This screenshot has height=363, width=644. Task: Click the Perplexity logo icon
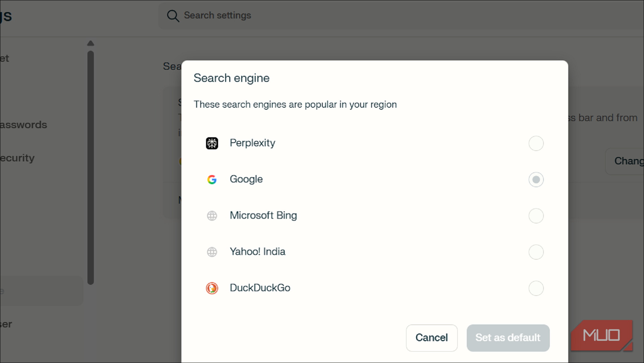click(x=212, y=143)
